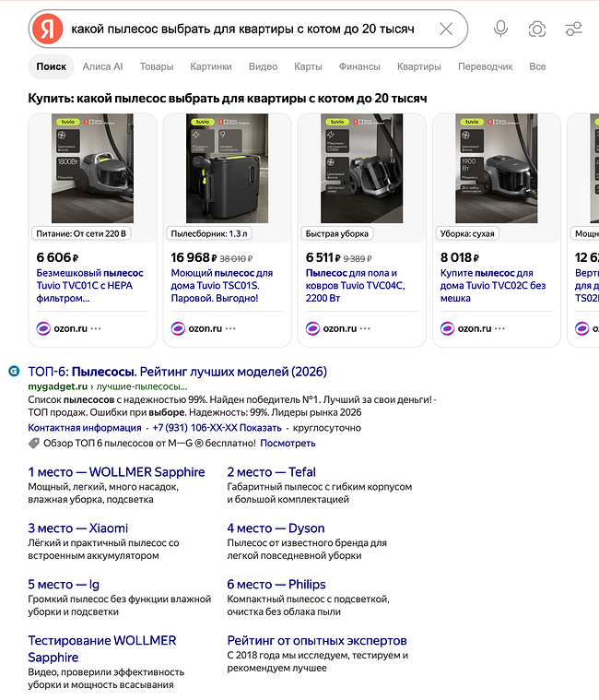599x700 pixels.
Task: Open 2 место — Tefal
Action: (271, 472)
